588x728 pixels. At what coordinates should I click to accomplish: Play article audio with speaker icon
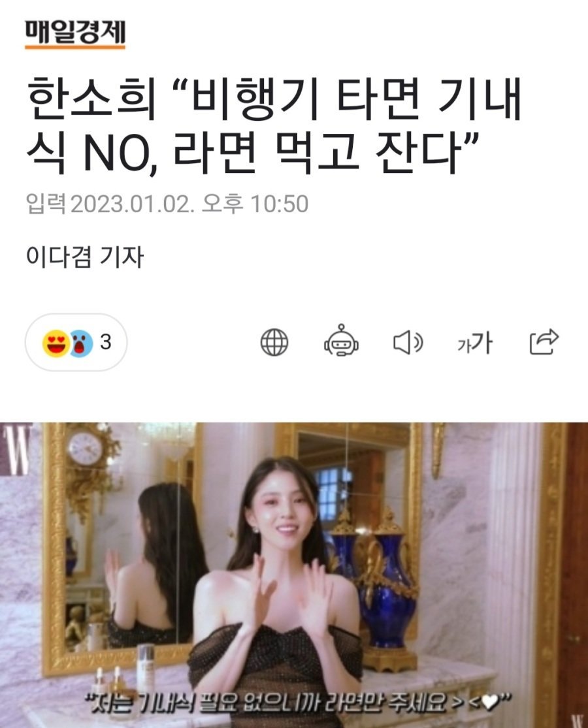[408, 343]
